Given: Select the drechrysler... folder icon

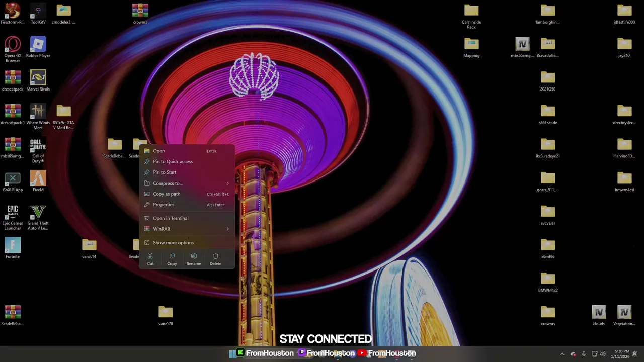Looking at the screenshot, I should (x=624, y=114).
